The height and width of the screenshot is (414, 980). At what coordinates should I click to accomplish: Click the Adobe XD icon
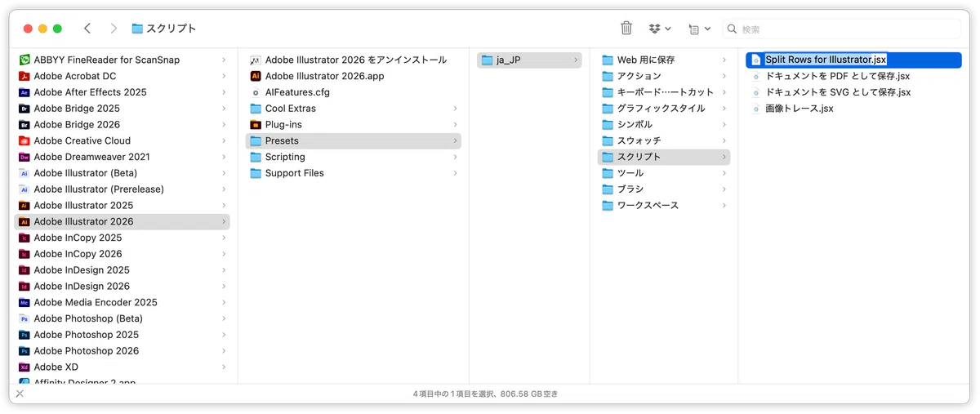pyautogui.click(x=24, y=367)
